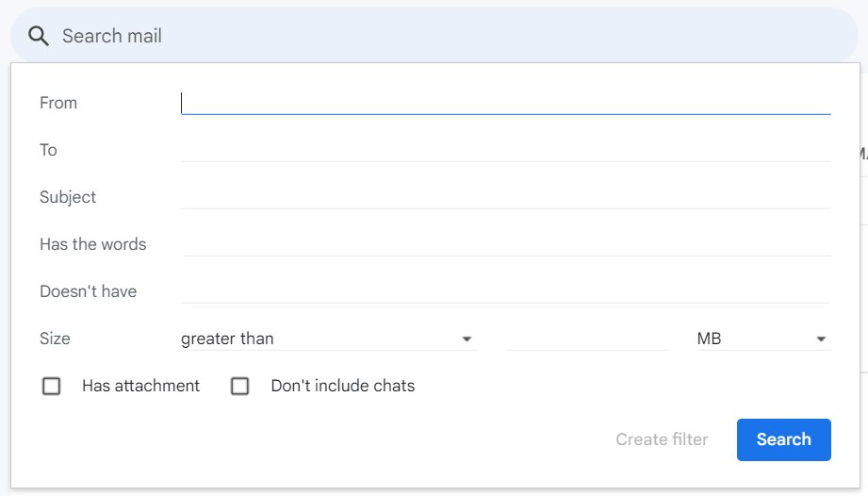
Task: Click the Create filter button
Action: (662, 439)
